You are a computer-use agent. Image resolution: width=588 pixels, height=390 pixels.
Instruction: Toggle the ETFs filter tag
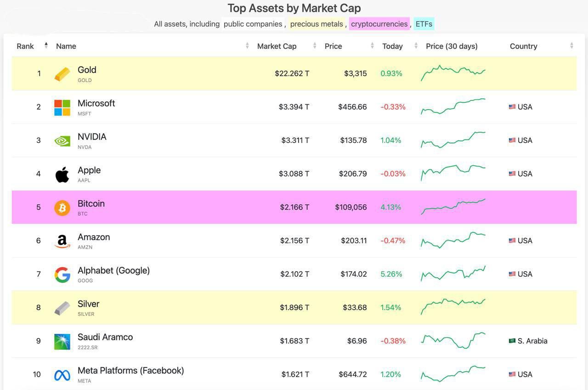pos(424,24)
